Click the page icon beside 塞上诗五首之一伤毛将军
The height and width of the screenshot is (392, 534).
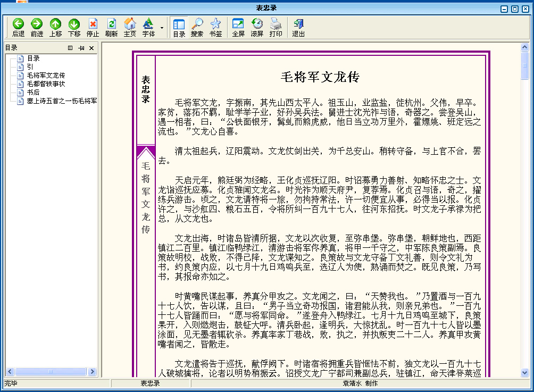pyautogui.click(x=20, y=101)
